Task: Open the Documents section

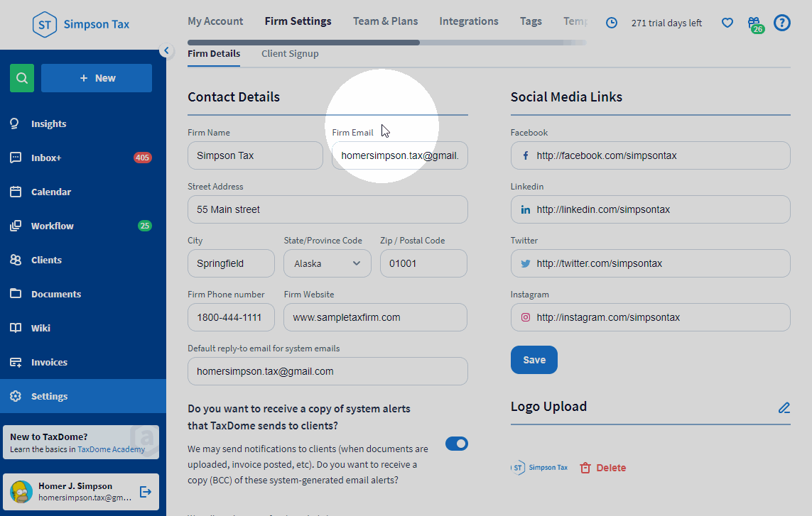Action: point(83,294)
